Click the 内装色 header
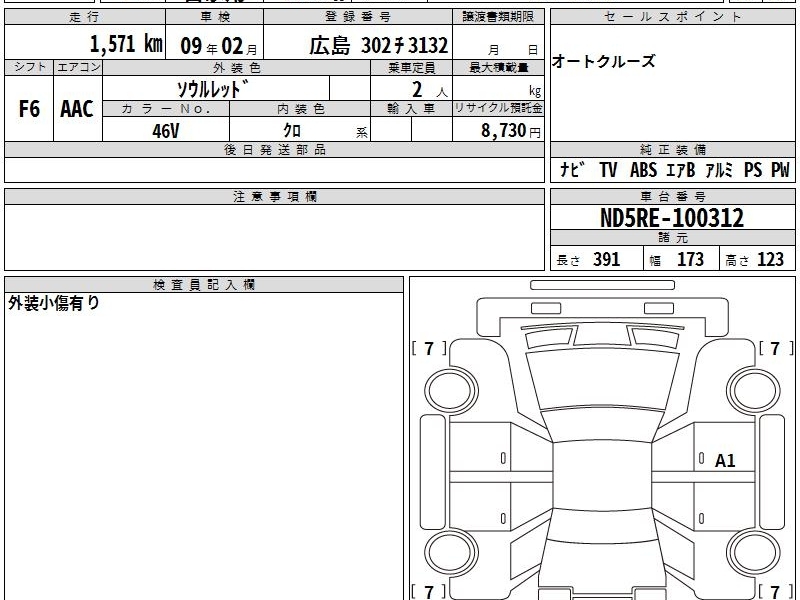The height and width of the screenshot is (600, 800). click(301, 109)
